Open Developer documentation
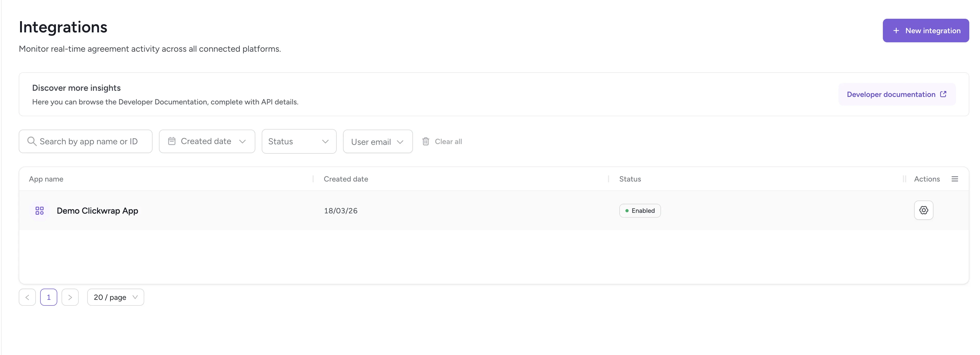 click(x=891, y=94)
